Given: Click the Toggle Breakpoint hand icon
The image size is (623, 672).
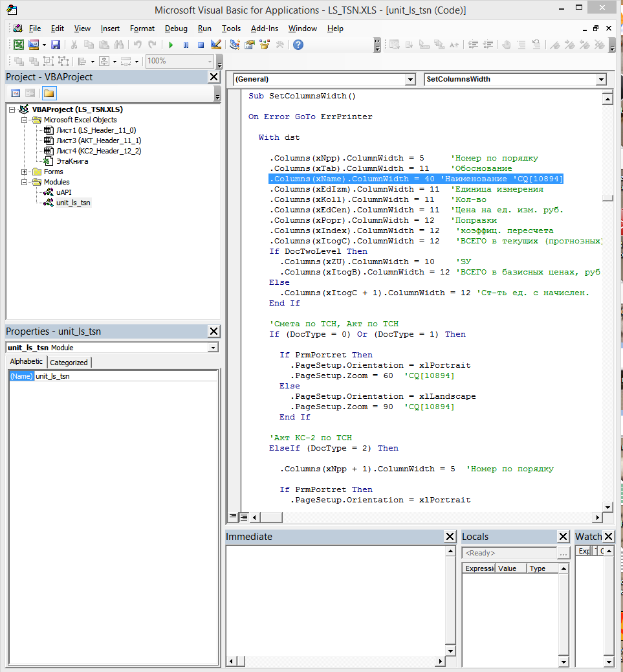Looking at the screenshot, I should point(507,45).
